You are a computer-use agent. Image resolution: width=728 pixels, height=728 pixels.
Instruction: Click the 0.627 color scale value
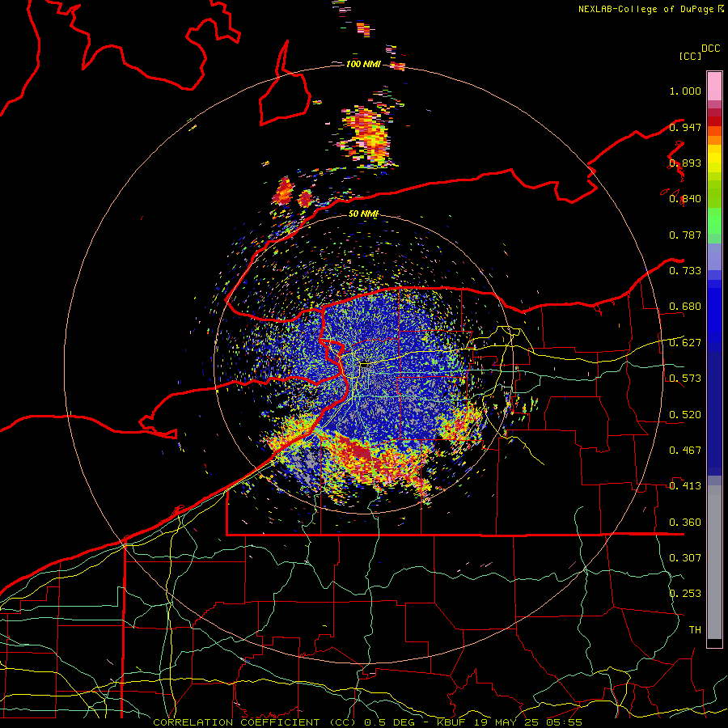(x=685, y=343)
